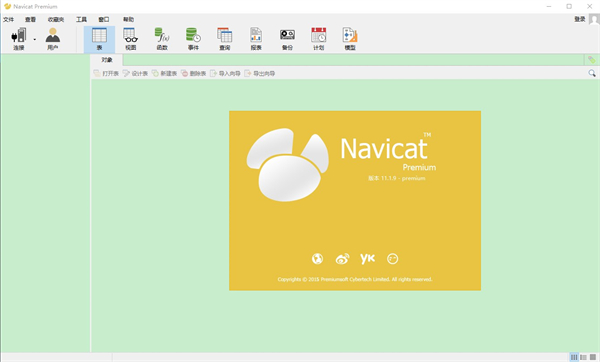This screenshot has height=362, width=600.
Task: Click the Navicat Premium title bar app icon
Action: click(x=7, y=7)
